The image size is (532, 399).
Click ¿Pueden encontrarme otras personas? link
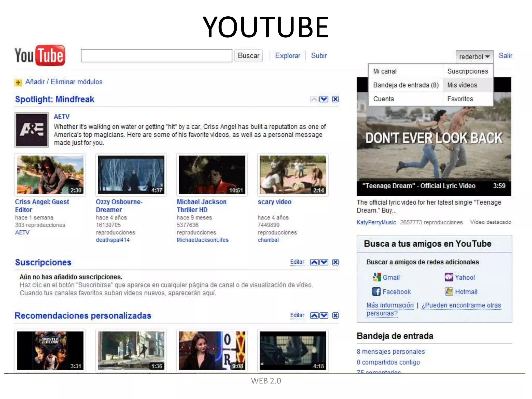tap(461, 305)
